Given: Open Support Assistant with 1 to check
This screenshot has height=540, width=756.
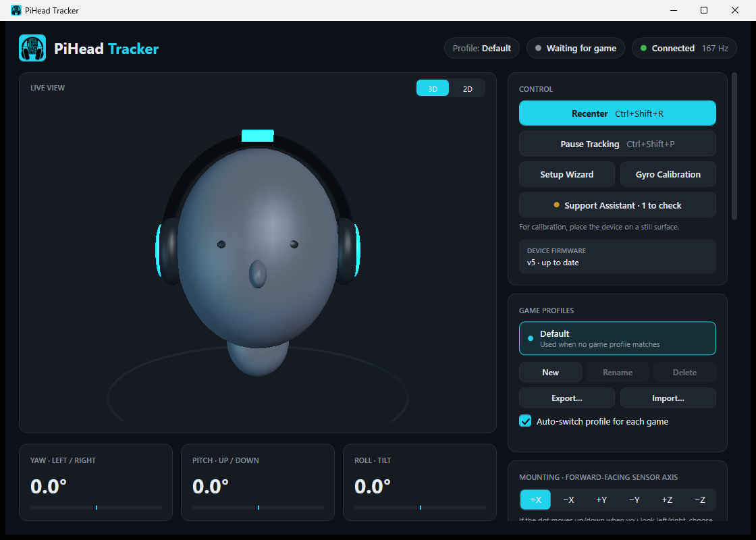Looking at the screenshot, I should click(x=617, y=205).
